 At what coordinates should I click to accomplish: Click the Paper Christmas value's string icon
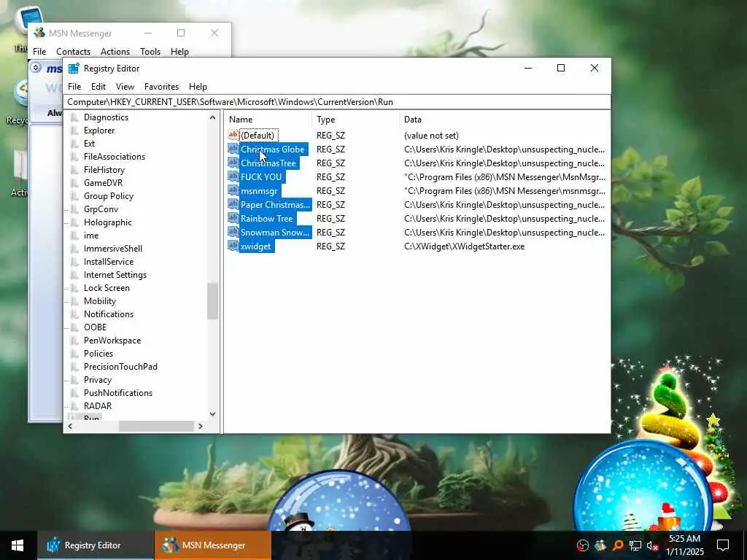click(233, 204)
